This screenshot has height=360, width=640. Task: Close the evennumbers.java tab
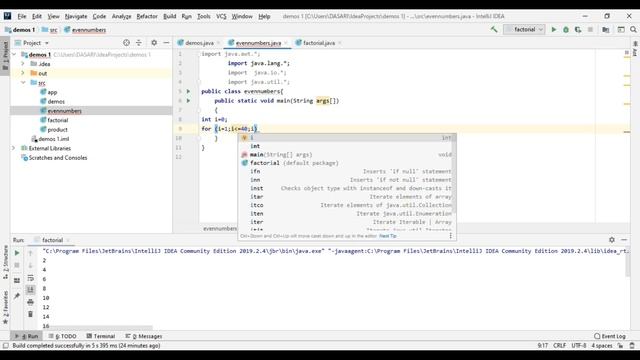click(286, 43)
